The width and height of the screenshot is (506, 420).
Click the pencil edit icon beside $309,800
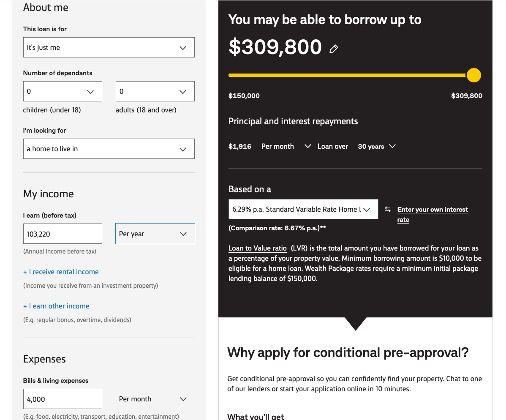[x=334, y=49]
